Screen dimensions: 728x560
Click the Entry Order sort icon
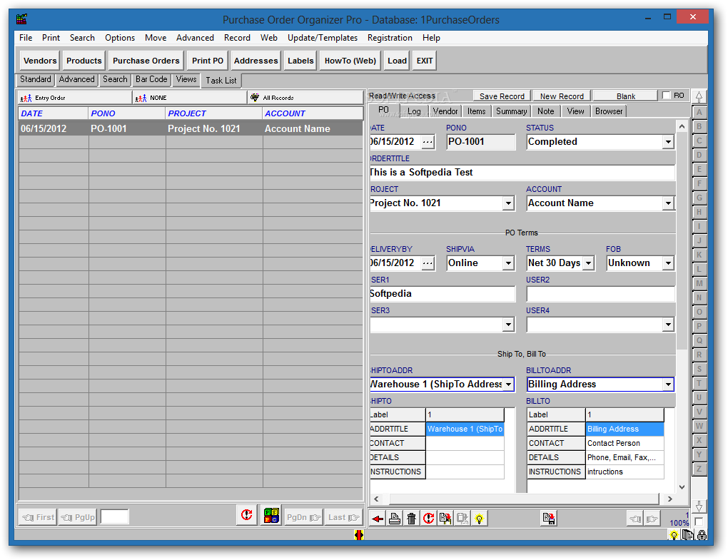pyautogui.click(x=26, y=98)
